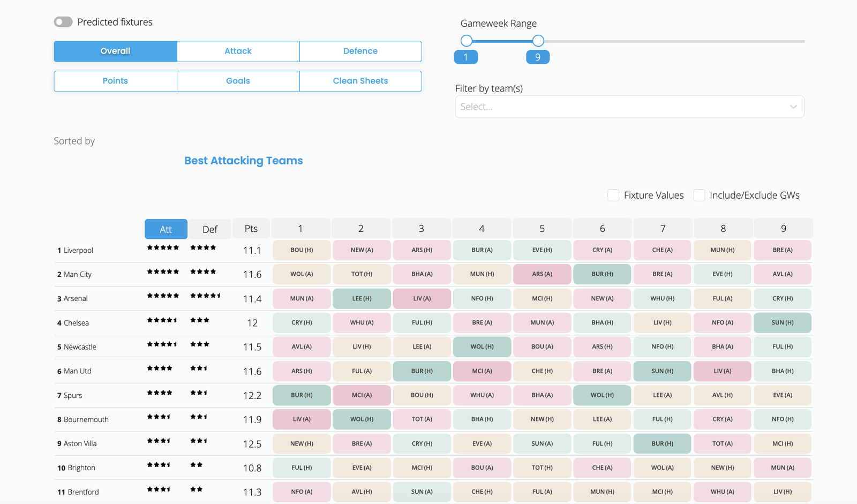Open the Filter by team(s) dropdown

click(x=621, y=107)
